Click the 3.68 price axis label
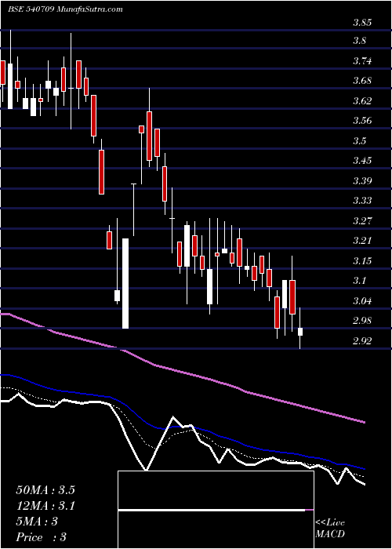 pos(362,82)
